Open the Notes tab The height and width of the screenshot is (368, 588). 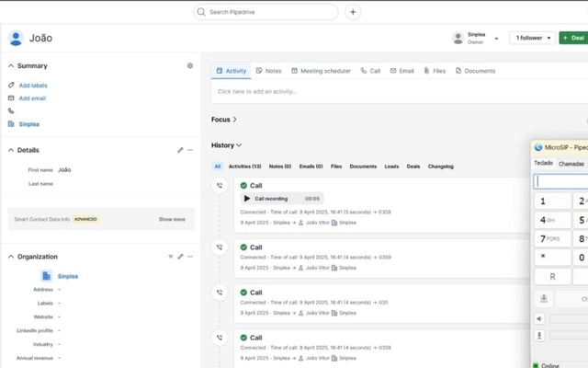pyautogui.click(x=268, y=71)
